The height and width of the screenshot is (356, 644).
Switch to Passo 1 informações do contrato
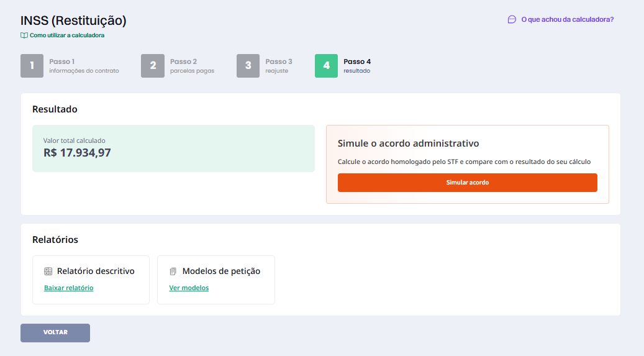84,66
